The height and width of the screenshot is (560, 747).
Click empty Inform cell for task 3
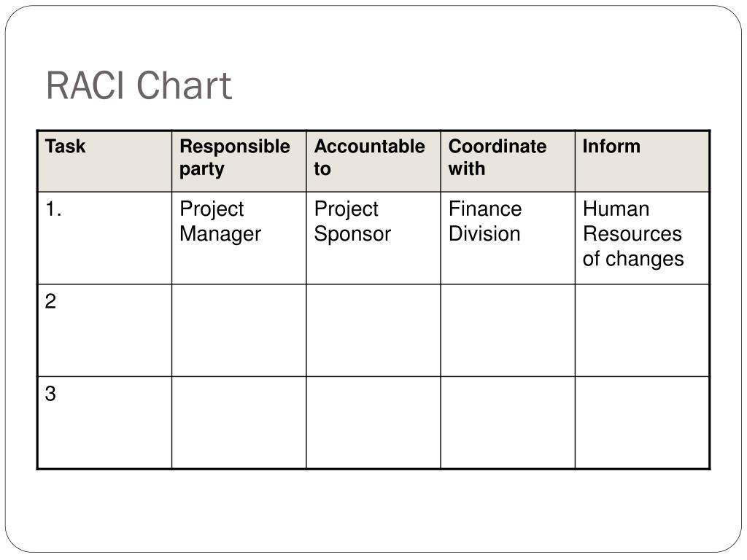pyautogui.click(x=642, y=422)
